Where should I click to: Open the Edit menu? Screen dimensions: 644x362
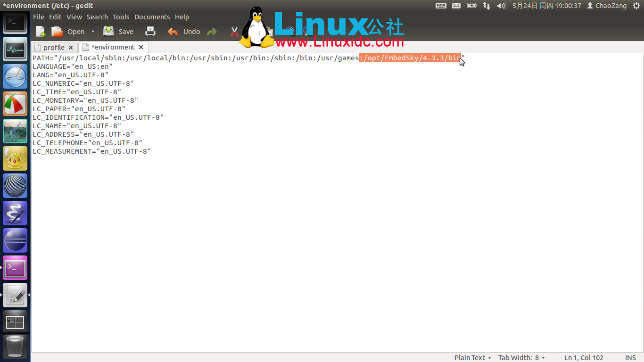coord(55,17)
